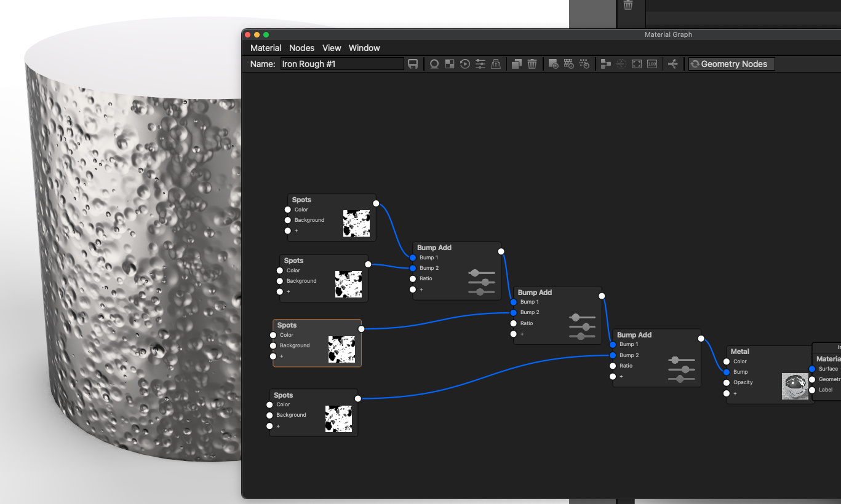Click the save material disk icon
Screen dimensions: 841x504
(x=413, y=64)
